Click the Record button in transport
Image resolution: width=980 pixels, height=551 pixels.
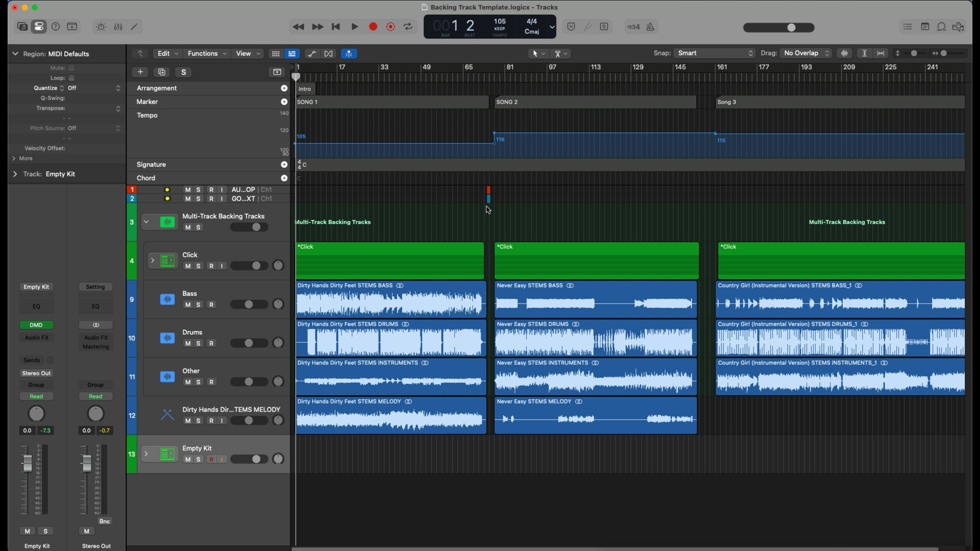373,27
